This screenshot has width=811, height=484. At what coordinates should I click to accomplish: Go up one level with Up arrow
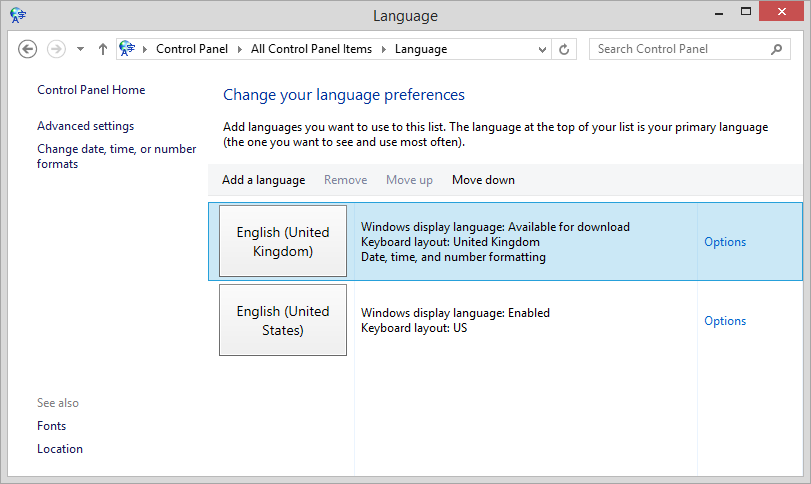(102, 49)
